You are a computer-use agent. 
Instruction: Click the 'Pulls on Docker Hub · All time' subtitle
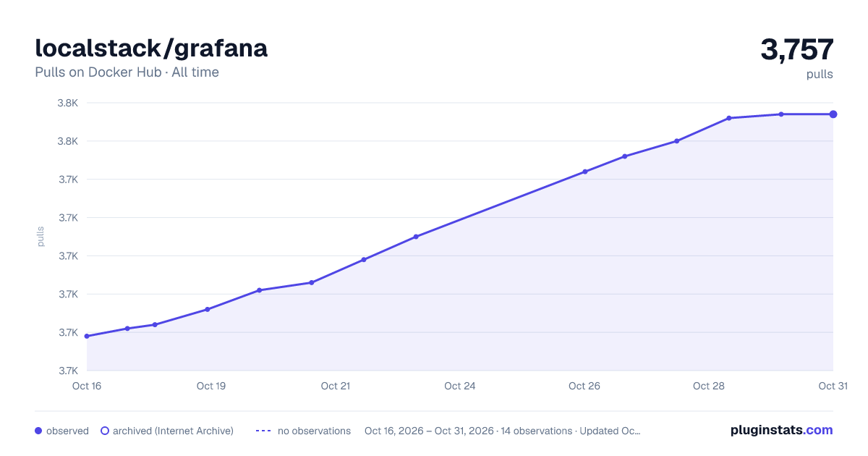pos(127,72)
